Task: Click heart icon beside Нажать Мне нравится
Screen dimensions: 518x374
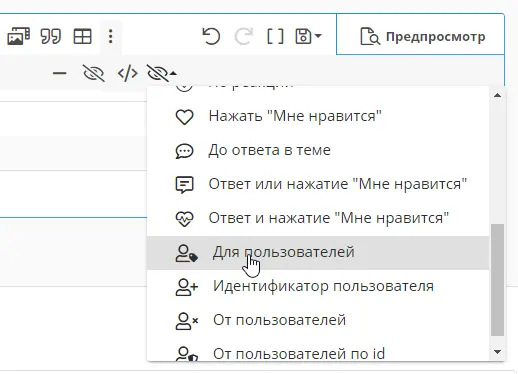Action: pyautogui.click(x=184, y=117)
